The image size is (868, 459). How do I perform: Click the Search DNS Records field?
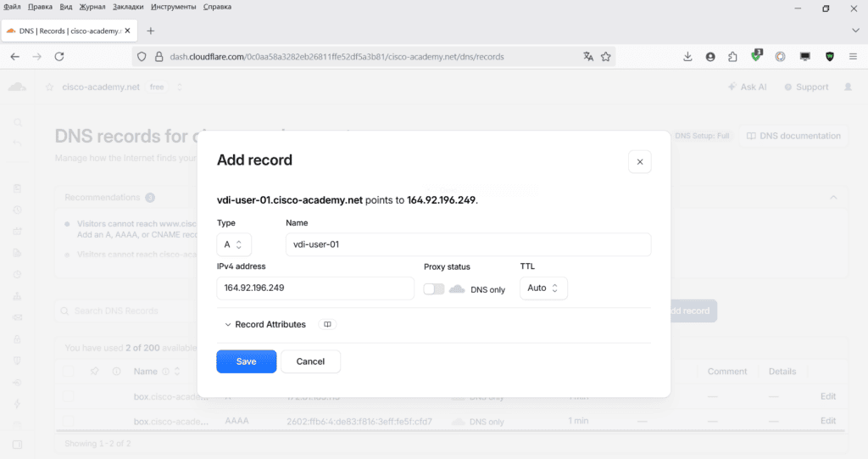coord(126,311)
